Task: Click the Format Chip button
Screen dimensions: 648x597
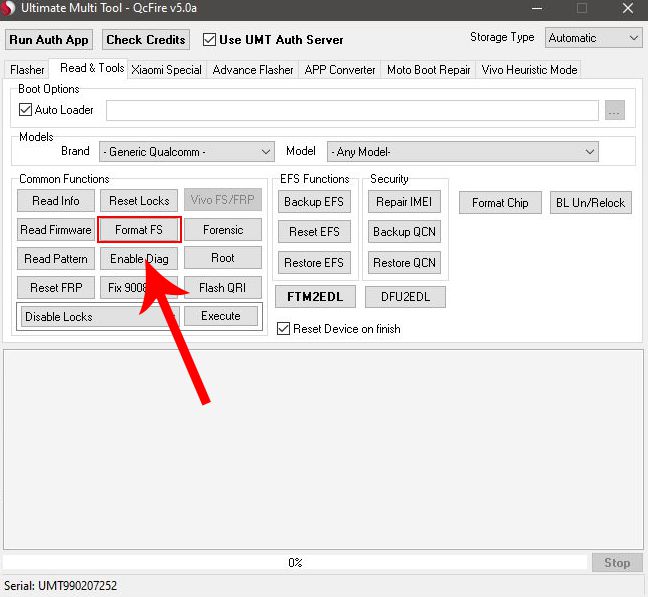Action: coord(500,203)
